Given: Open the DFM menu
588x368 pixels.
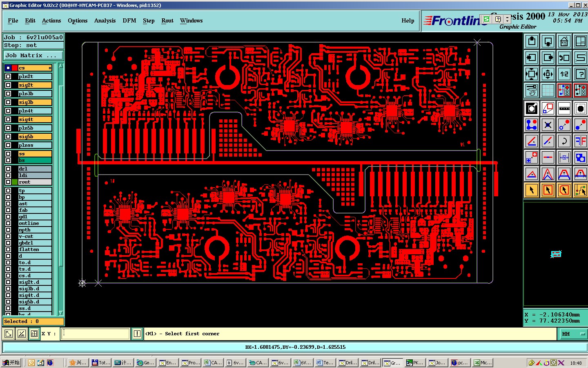Looking at the screenshot, I should 129,20.
